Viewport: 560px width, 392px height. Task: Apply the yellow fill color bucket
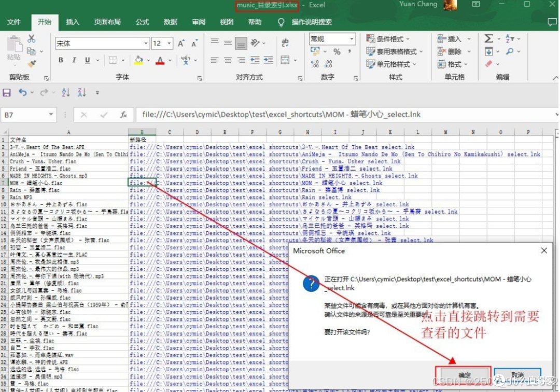[x=139, y=60]
